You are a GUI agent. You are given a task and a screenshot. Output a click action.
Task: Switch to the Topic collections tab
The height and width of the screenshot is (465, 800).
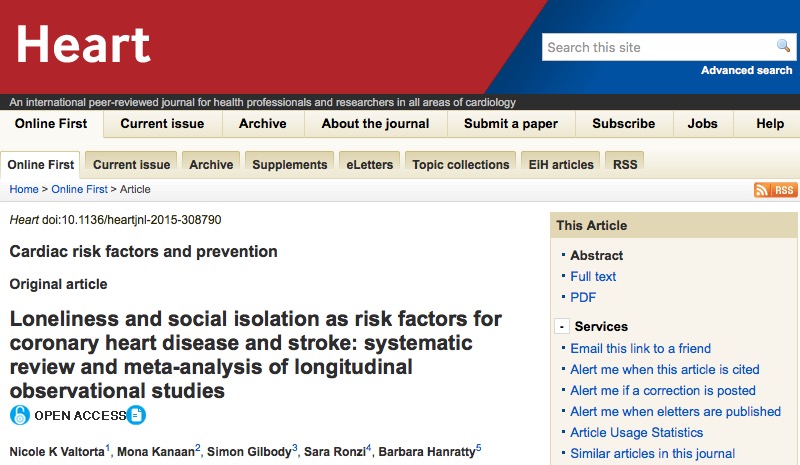tap(461, 164)
